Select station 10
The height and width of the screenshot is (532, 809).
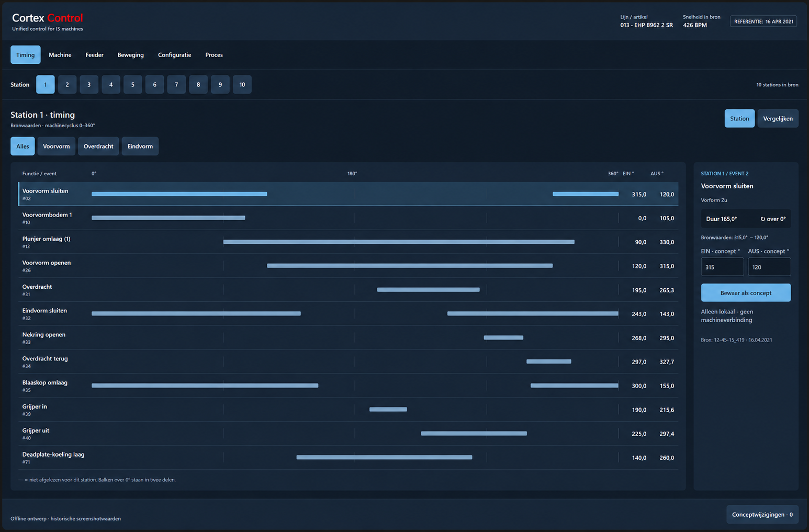pos(242,85)
